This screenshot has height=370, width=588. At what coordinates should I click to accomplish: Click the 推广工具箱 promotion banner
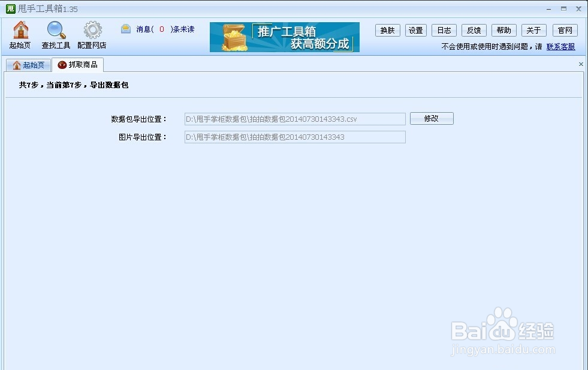tap(285, 37)
